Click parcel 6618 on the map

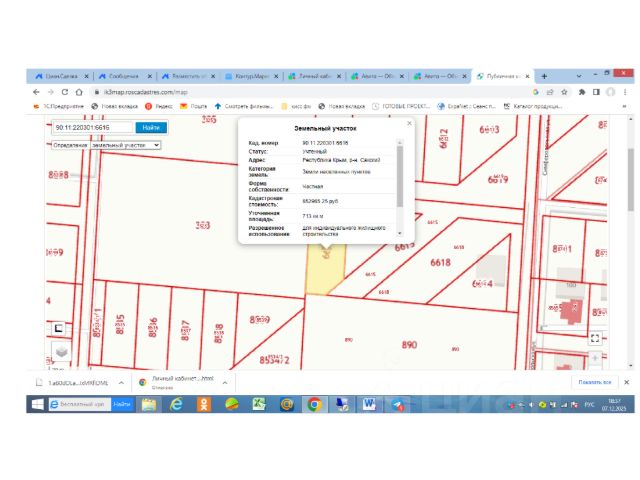[x=440, y=262]
